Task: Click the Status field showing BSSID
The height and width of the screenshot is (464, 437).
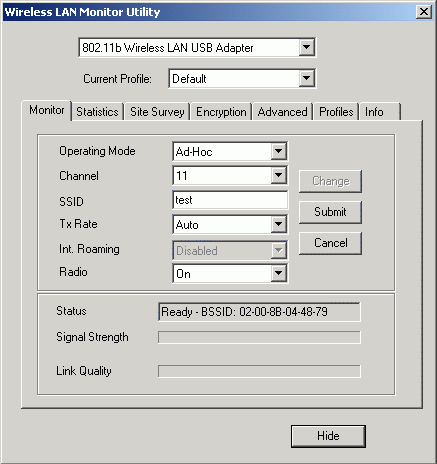Action: tap(259, 312)
